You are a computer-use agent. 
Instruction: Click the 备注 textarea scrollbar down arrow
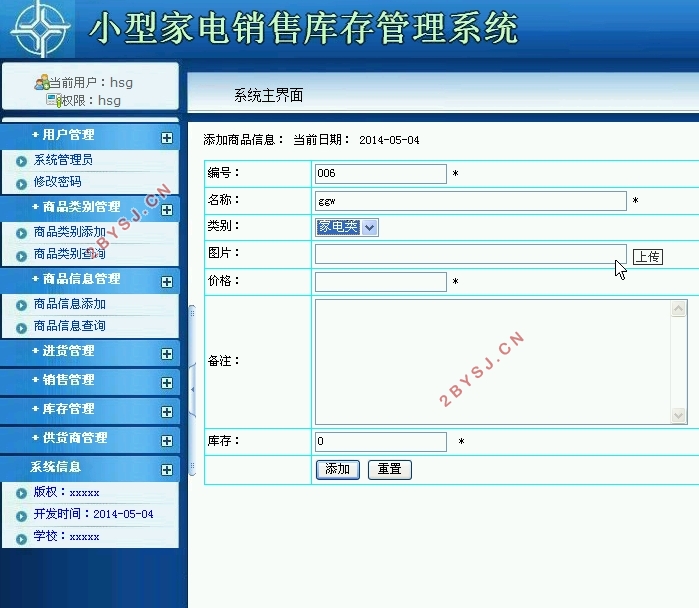point(679,415)
